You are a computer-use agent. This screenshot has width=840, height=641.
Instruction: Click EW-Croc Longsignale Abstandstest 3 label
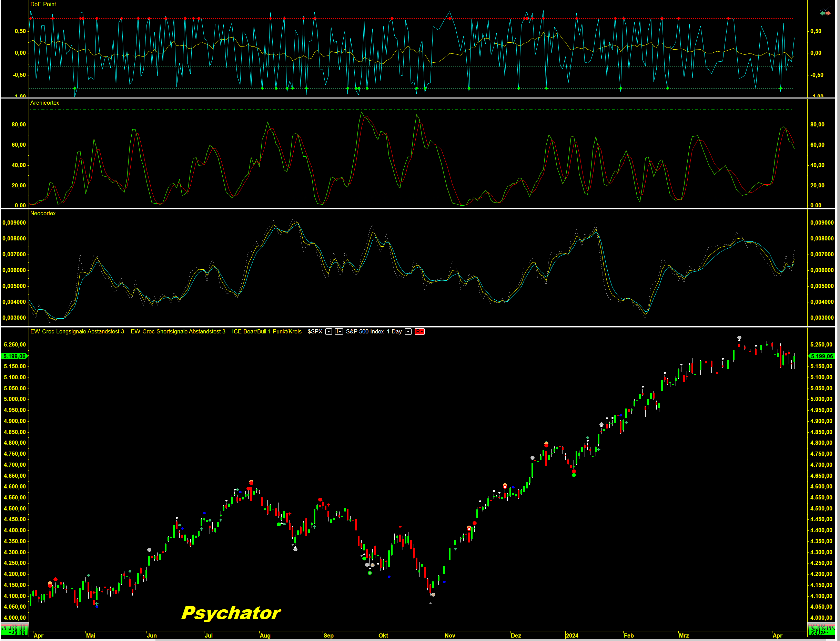point(77,332)
